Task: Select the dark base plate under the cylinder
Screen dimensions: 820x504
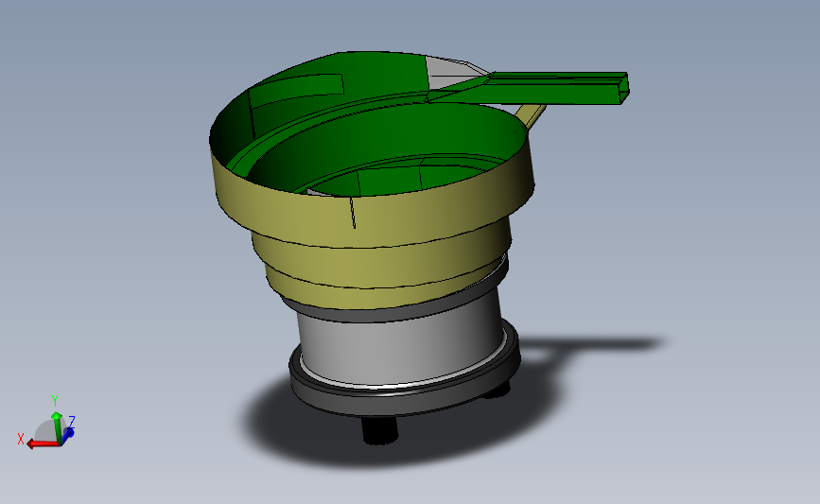Action: [x=406, y=397]
